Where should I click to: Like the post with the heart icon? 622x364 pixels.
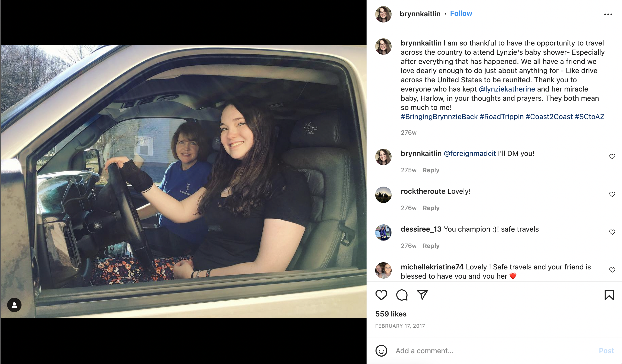coord(381,295)
